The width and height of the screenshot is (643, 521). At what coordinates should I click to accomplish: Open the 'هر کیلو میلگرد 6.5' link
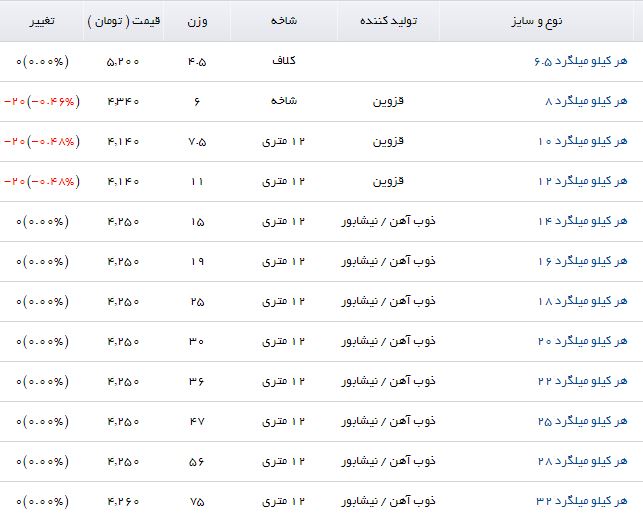[x=579, y=62]
